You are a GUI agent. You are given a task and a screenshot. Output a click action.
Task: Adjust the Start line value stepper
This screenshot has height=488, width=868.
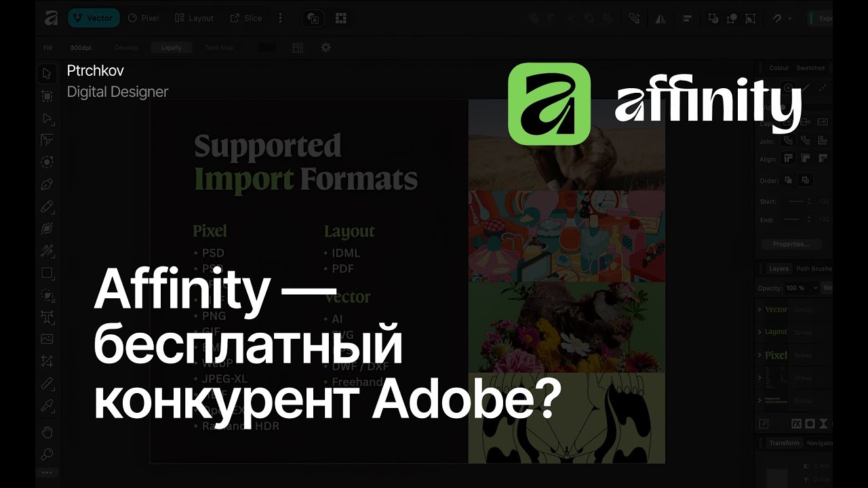coord(808,202)
